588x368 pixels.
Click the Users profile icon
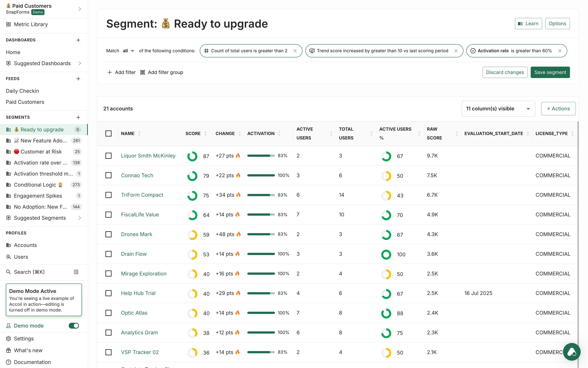(x=8, y=257)
